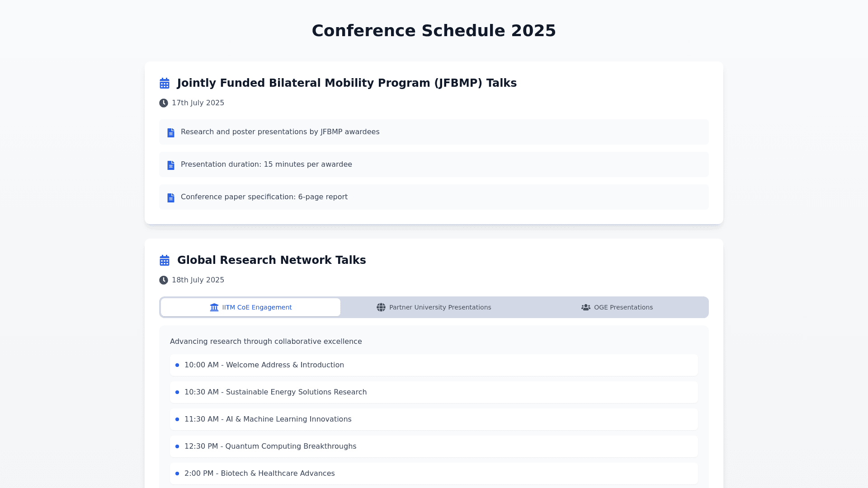Image resolution: width=868 pixels, height=488 pixels.
Task: Click the institution icon in IITM CoE tab
Action: 214,307
